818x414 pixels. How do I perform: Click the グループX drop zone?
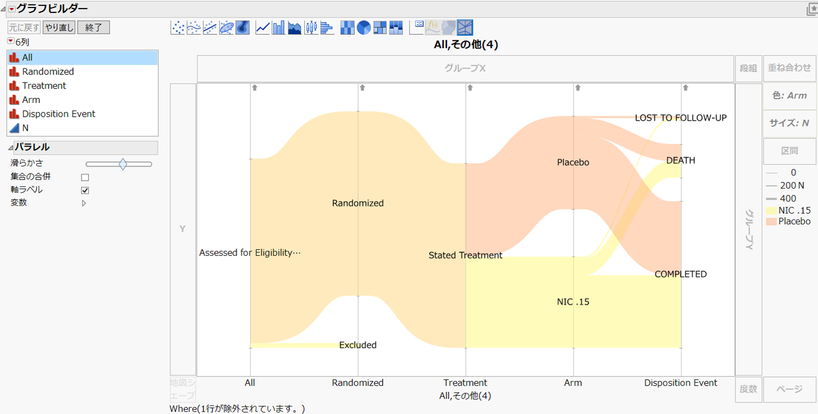click(x=465, y=68)
